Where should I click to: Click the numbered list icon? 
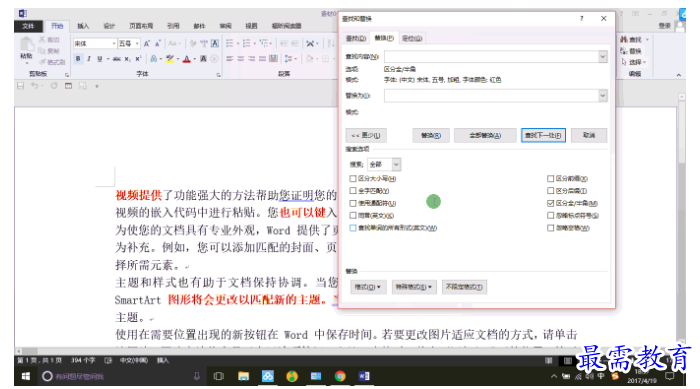pos(246,43)
